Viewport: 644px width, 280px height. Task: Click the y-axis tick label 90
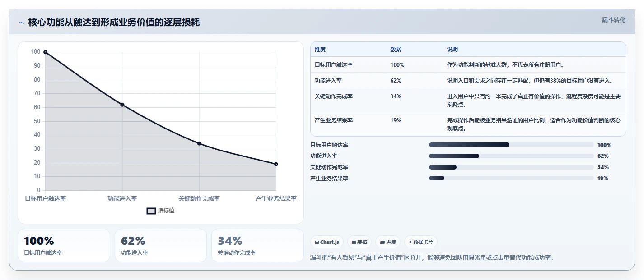[x=37, y=66]
